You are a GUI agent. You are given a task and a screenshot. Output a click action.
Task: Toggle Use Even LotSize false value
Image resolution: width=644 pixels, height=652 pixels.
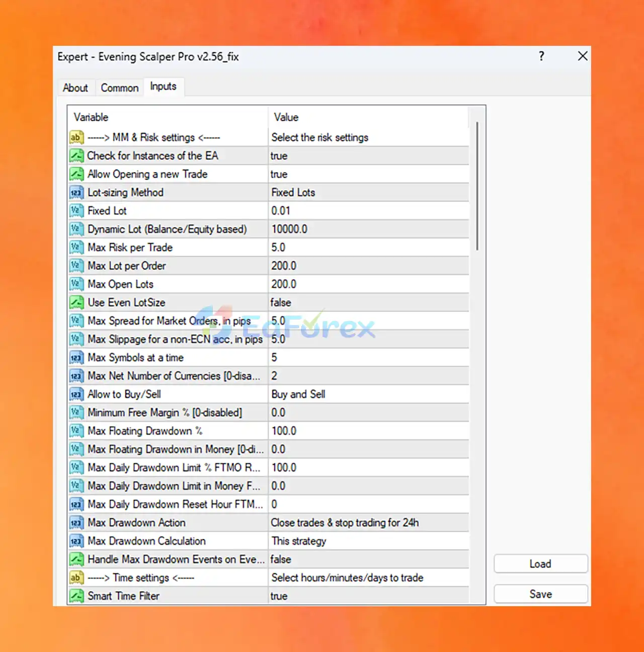(368, 302)
